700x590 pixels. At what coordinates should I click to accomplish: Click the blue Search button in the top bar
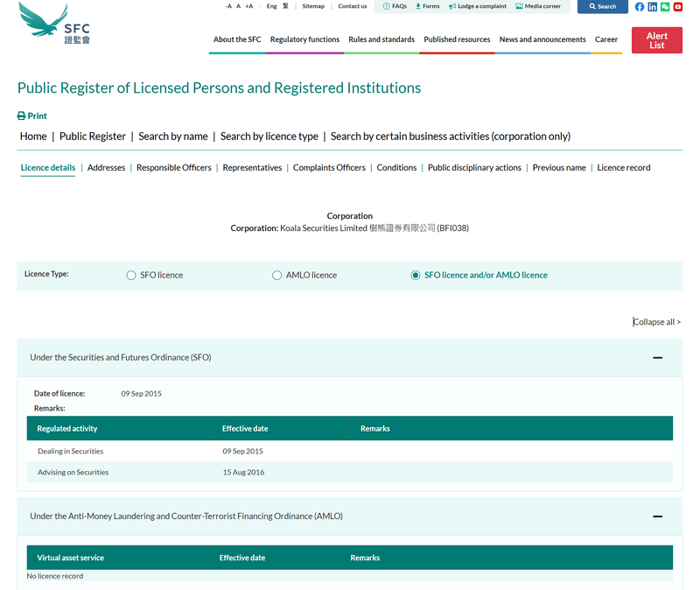tap(602, 7)
